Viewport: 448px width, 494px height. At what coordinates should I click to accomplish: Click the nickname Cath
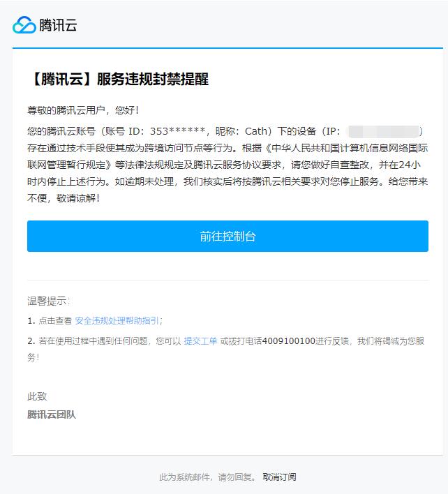pos(256,131)
